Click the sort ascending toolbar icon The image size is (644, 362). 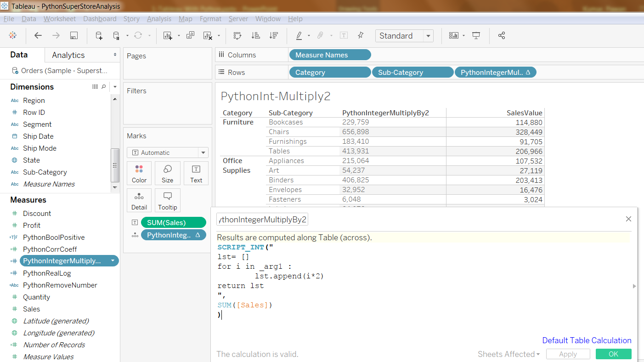[255, 36]
